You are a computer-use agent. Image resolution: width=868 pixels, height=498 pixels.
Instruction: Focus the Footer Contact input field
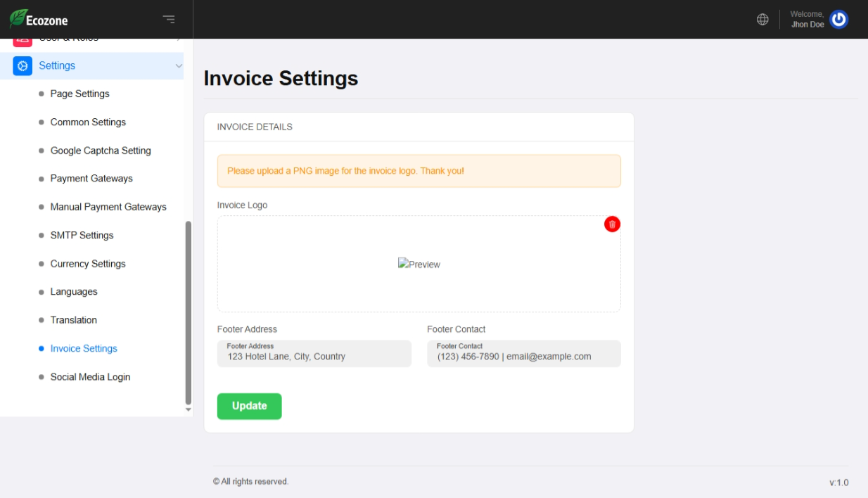coord(523,354)
